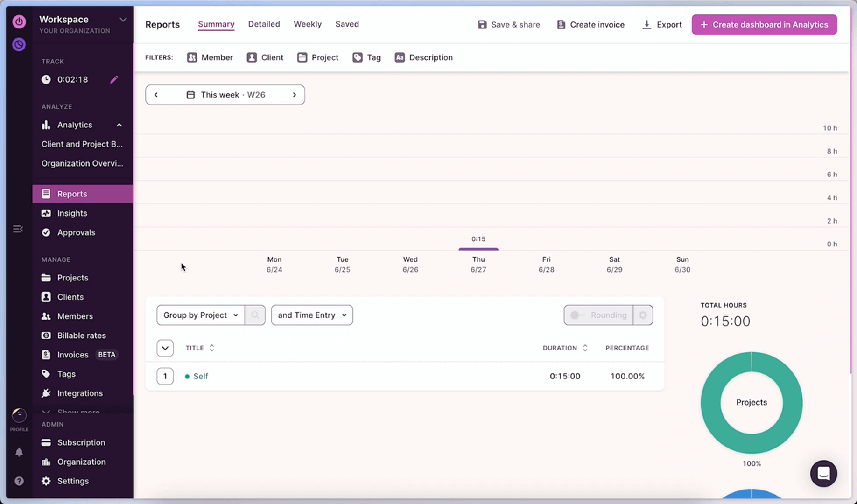
Task: Open the 'and Time Entry' dropdown
Action: 311,315
